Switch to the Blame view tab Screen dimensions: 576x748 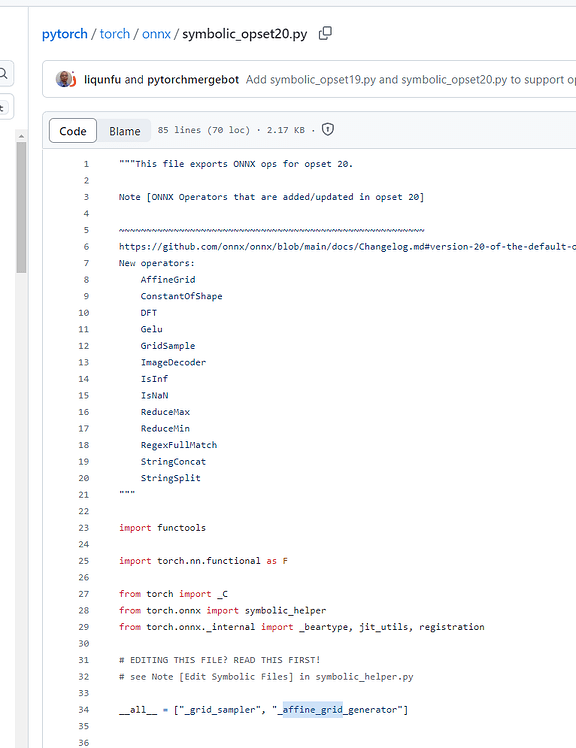(125, 131)
